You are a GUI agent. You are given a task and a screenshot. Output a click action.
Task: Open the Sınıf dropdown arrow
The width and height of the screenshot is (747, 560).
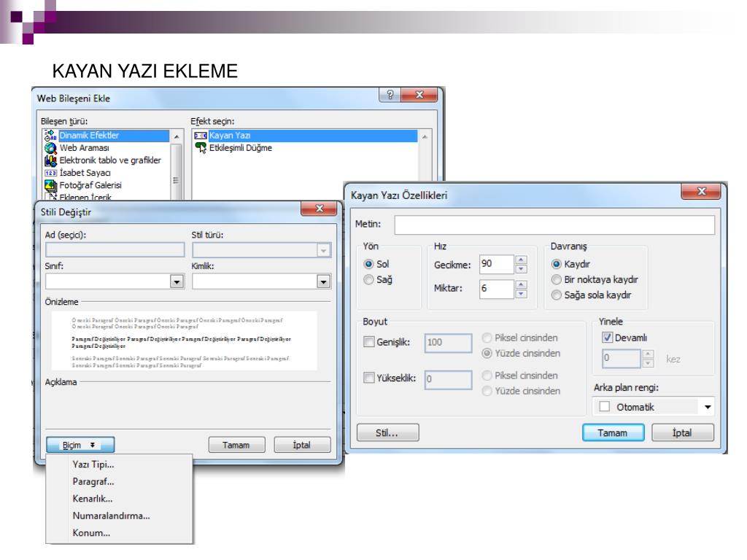(x=177, y=282)
